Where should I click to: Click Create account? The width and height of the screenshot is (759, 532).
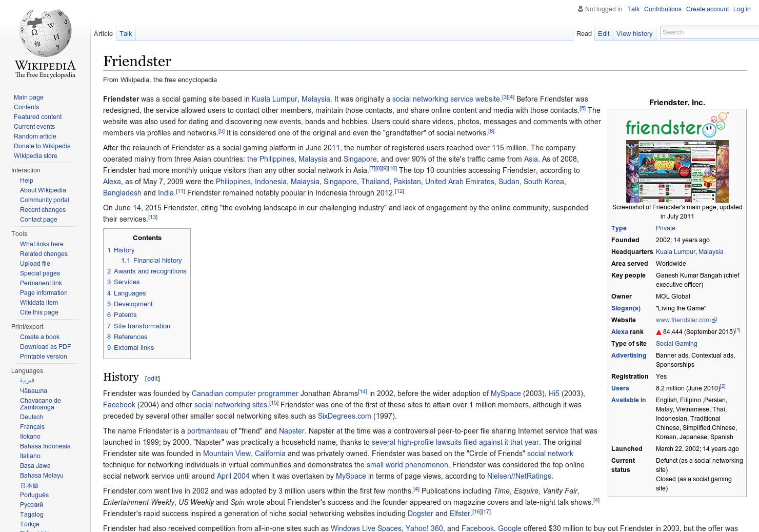coord(707,9)
